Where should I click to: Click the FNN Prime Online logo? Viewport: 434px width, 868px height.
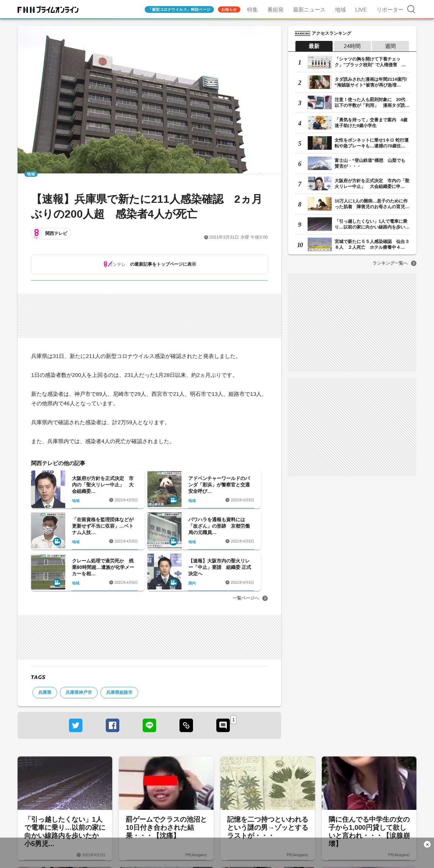(x=48, y=10)
